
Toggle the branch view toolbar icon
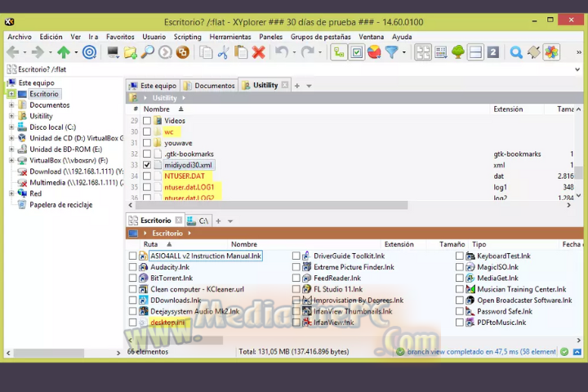click(339, 52)
